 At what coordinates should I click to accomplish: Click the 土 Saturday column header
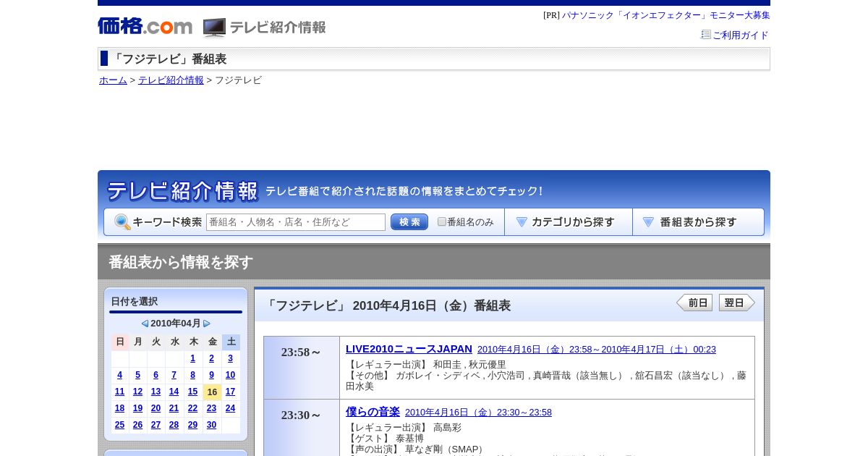pyautogui.click(x=231, y=342)
